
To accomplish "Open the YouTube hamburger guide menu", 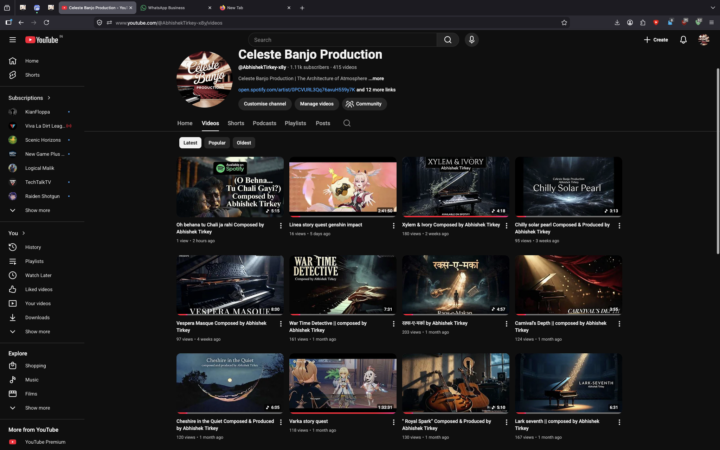I will 12,40.
